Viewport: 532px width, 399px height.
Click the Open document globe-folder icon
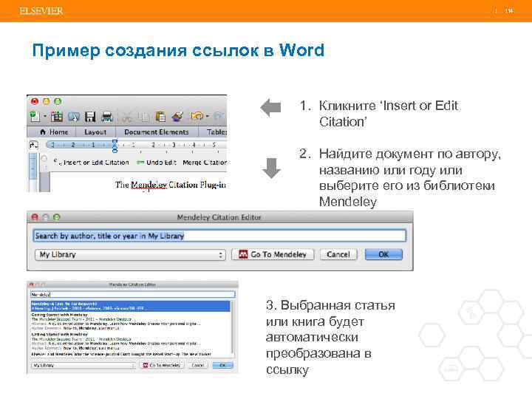coord(73,117)
